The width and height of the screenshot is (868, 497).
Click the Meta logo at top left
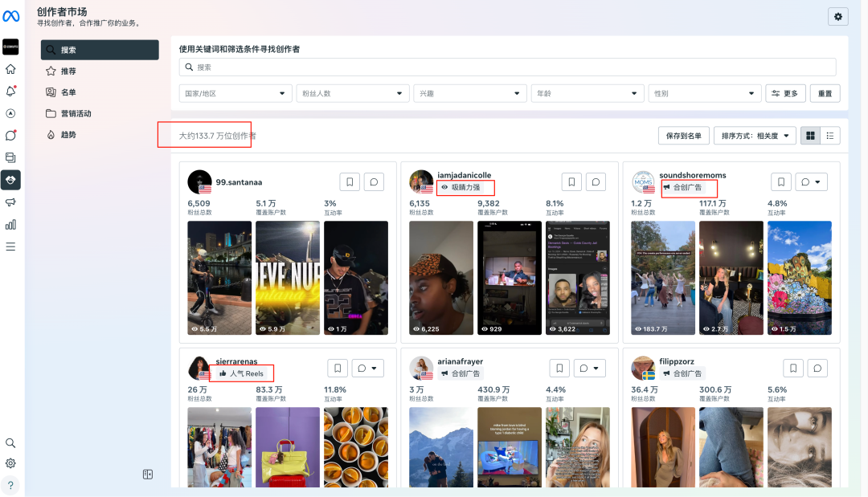point(10,16)
